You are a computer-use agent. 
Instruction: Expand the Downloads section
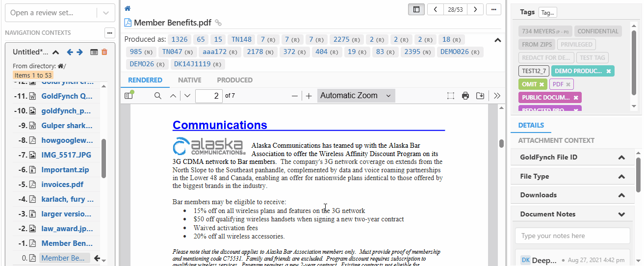point(621,195)
